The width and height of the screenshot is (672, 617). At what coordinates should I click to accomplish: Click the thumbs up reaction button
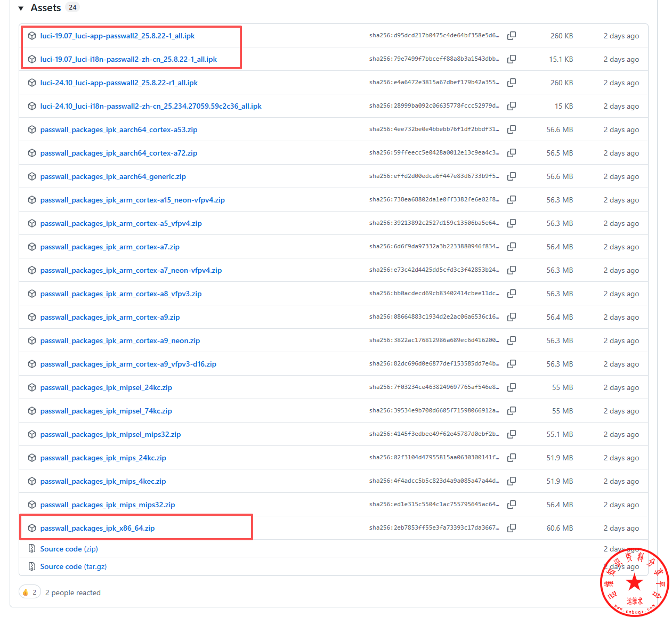point(30,592)
